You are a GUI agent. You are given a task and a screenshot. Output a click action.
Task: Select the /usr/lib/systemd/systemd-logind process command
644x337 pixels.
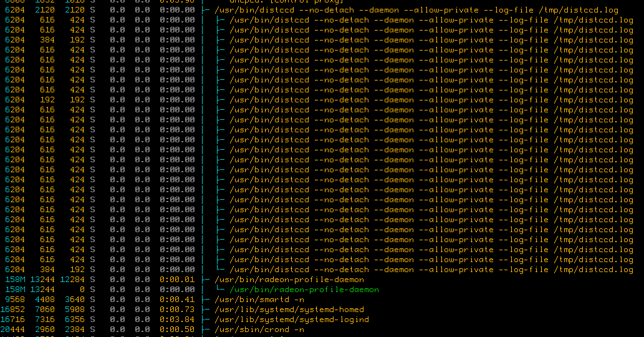point(292,320)
